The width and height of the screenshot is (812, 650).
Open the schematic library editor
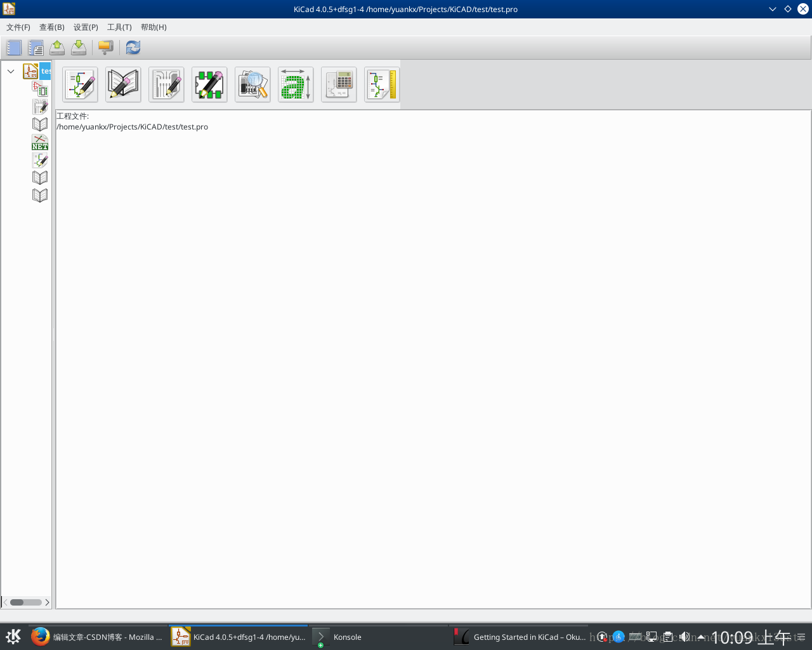click(x=123, y=84)
